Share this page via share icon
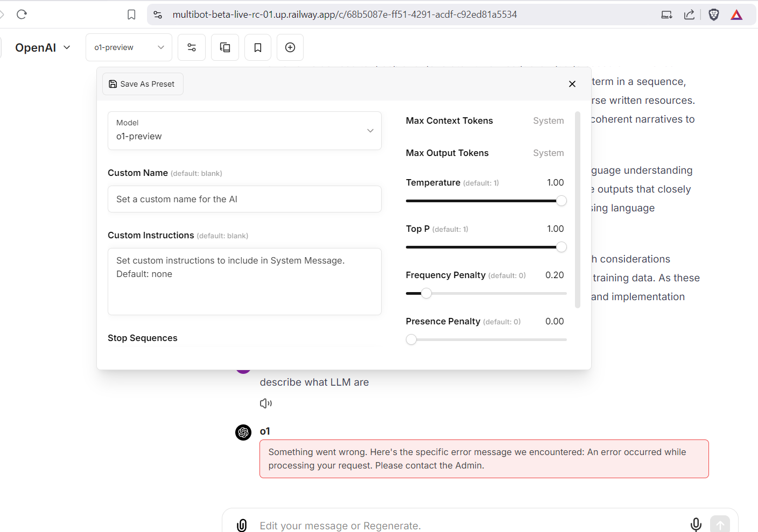This screenshot has width=758, height=532. coord(689,15)
